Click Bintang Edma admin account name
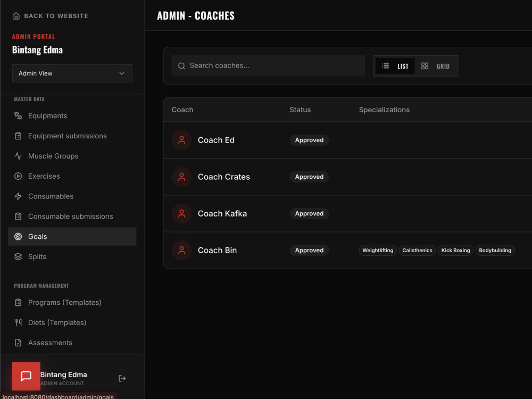The image size is (532, 399). point(63,375)
